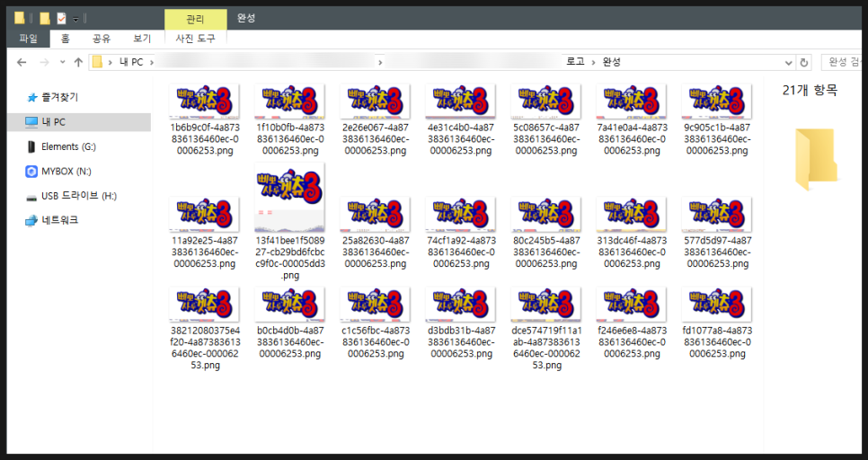
Task: Click filename text starting 1b6b9c0f-4a873
Action: 205,139
